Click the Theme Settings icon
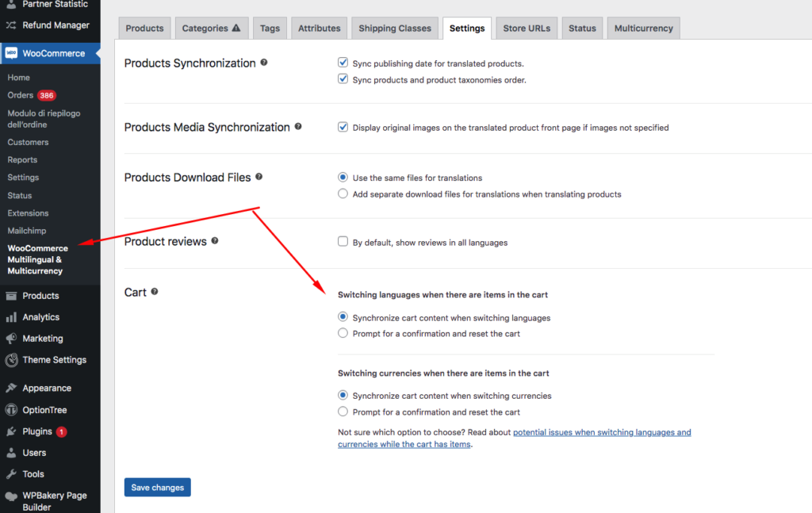 [x=11, y=360]
